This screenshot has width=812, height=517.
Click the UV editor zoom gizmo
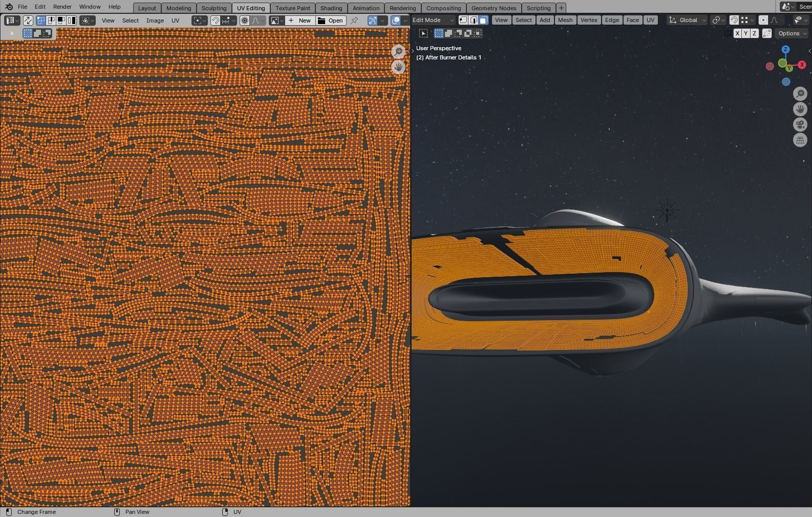point(398,52)
